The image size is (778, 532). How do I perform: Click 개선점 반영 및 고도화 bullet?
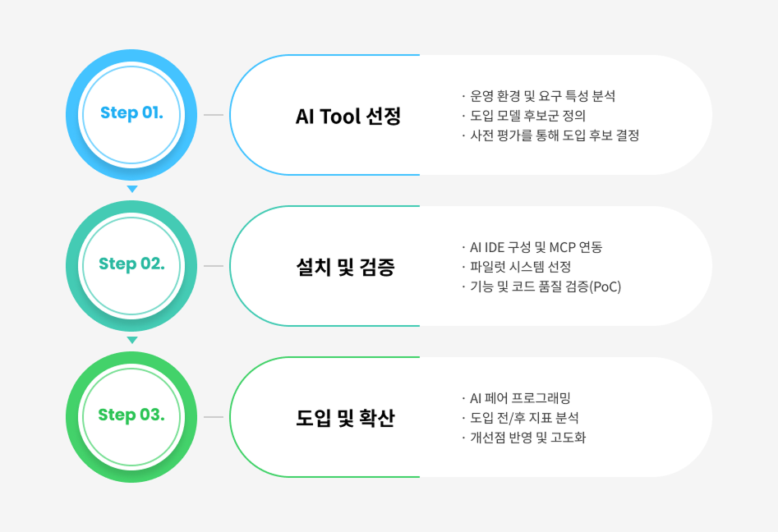[527, 438]
